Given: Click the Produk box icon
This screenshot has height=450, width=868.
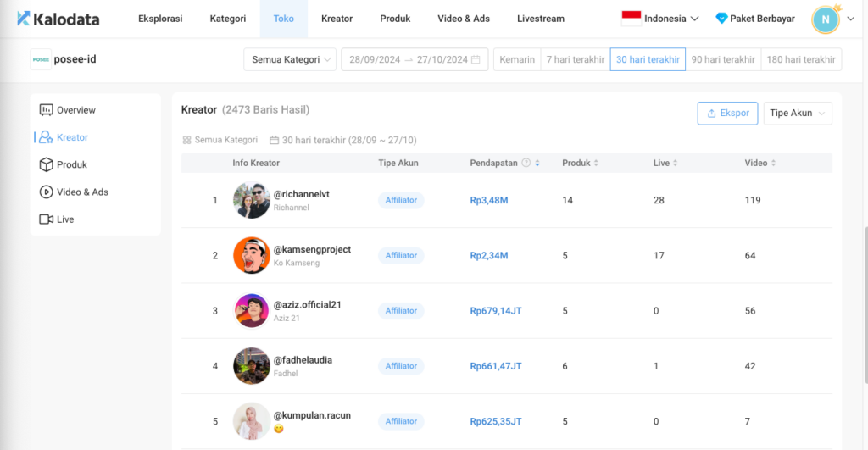Looking at the screenshot, I should [46, 164].
